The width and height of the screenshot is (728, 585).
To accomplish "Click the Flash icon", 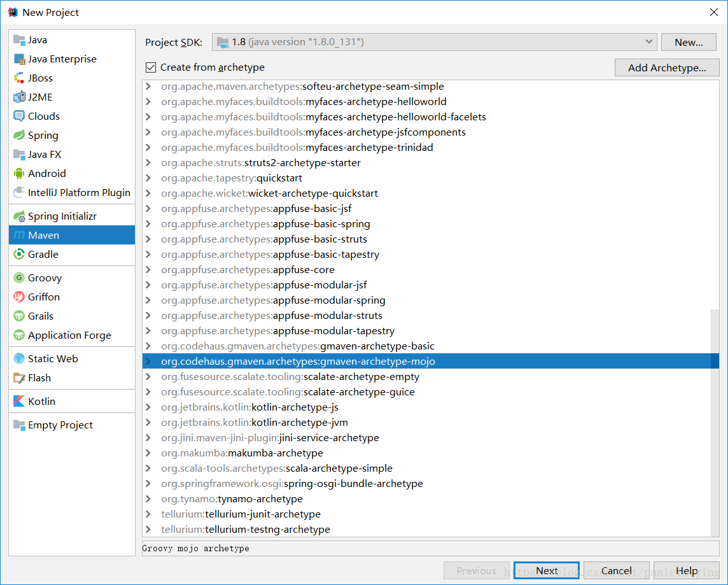I will click(x=19, y=378).
